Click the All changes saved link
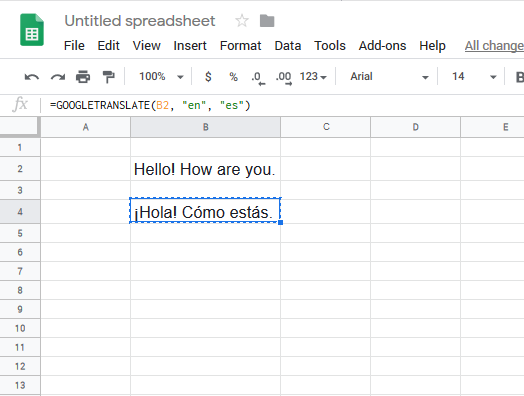The height and width of the screenshot is (396, 524). pyautogui.click(x=494, y=46)
